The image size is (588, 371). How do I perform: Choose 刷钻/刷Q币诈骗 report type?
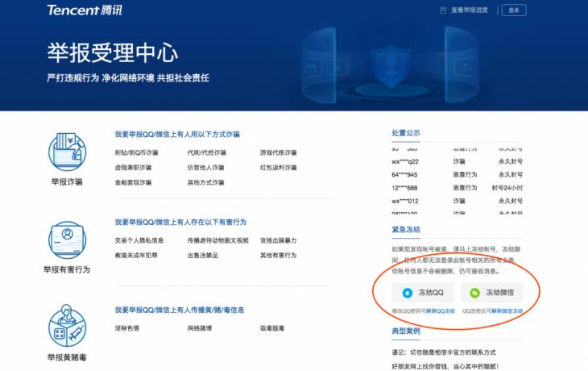pos(136,152)
